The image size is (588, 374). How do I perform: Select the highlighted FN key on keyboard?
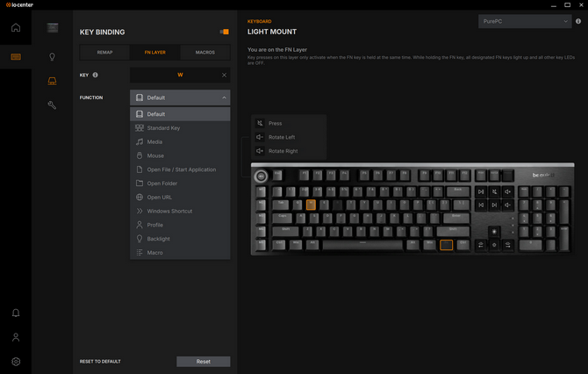click(x=446, y=245)
